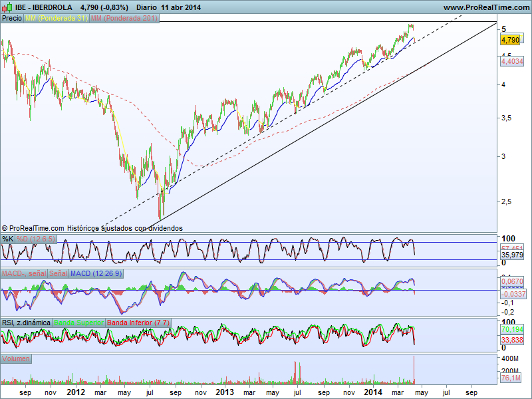Screen dimensions: 532x399
Task: Click the 11 abr 2014 date text
Action: (x=181, y=7)
